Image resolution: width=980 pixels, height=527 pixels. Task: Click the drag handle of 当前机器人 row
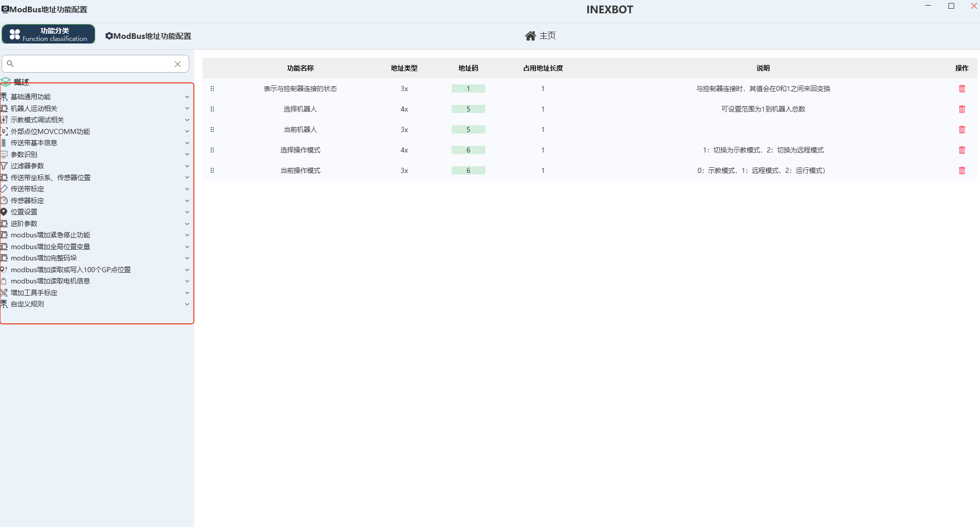(212, 129)
